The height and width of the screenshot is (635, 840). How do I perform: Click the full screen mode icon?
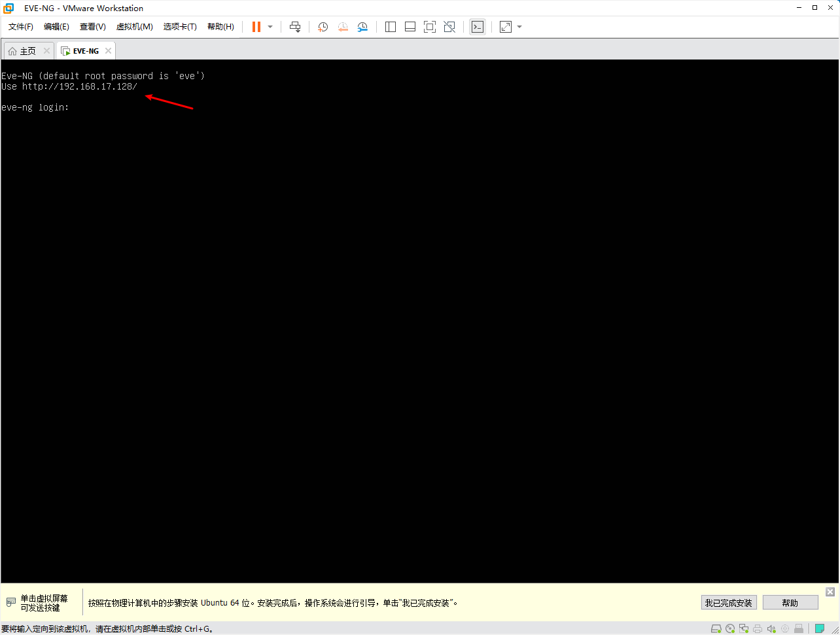(x=430, y=27)
